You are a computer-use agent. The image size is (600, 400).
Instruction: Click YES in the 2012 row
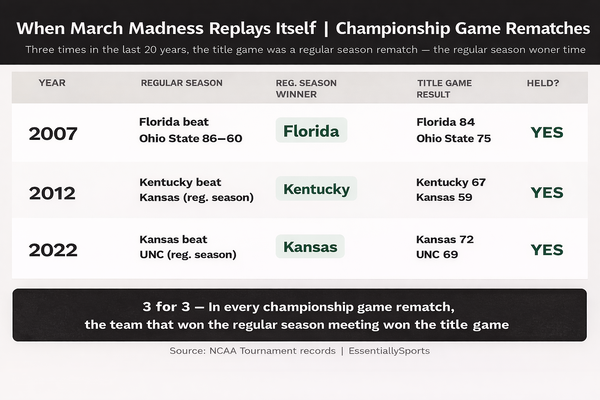click(x=547, y=192)
